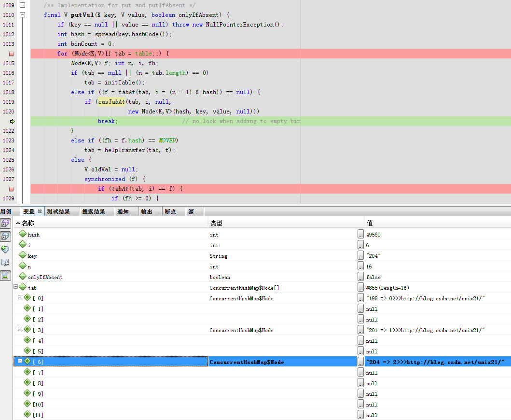Toggle breakpoint marker on 'if (tabAt(tab, i) == f)' line

coord(12,189)
